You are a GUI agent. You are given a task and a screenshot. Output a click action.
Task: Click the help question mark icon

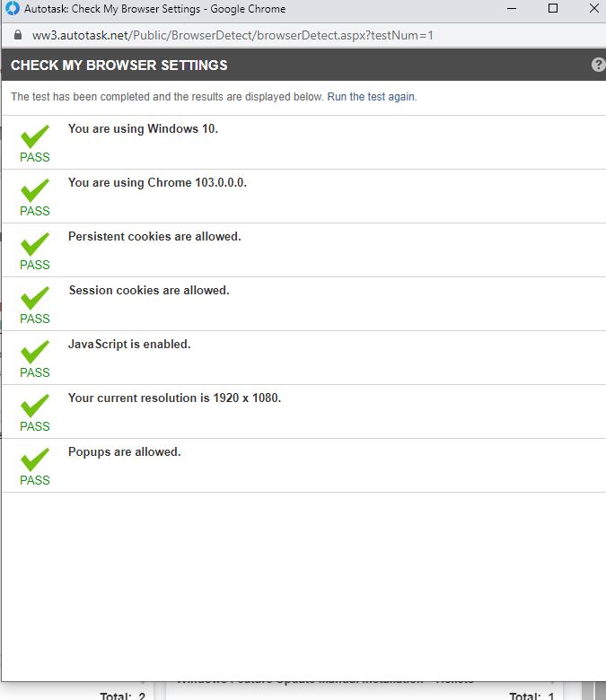599,65
